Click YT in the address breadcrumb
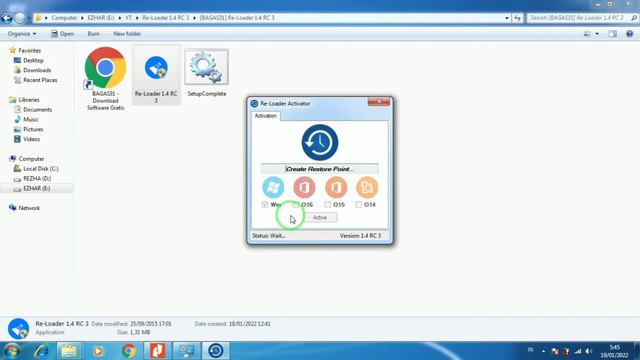Viewport: 640px width, 360px height. 128,18
